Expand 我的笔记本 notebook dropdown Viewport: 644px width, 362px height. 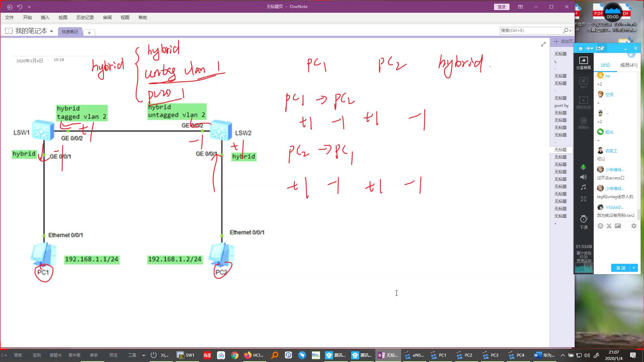coord(51,31)
